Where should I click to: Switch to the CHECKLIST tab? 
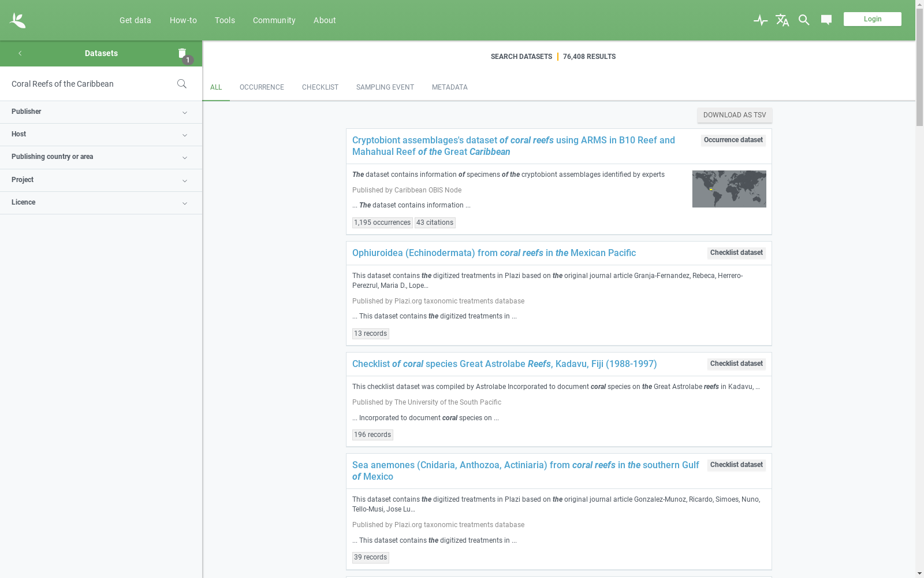(x=320, y=87)
